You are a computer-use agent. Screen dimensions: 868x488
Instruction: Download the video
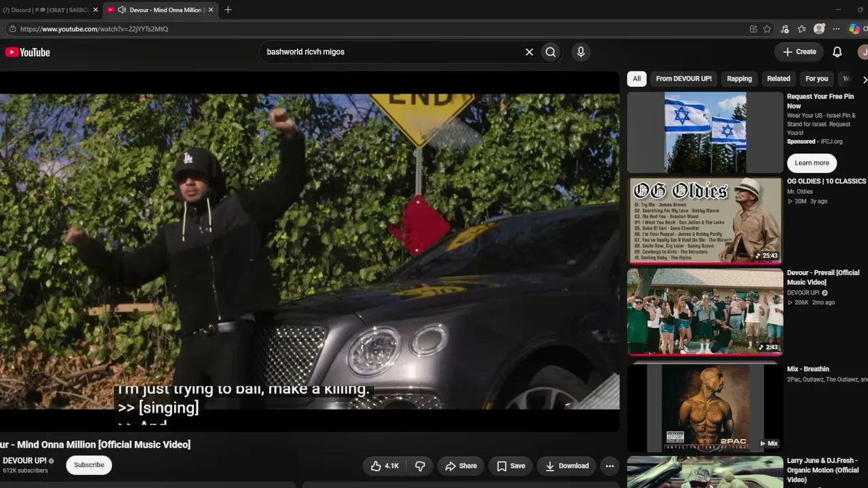[567, 466]
